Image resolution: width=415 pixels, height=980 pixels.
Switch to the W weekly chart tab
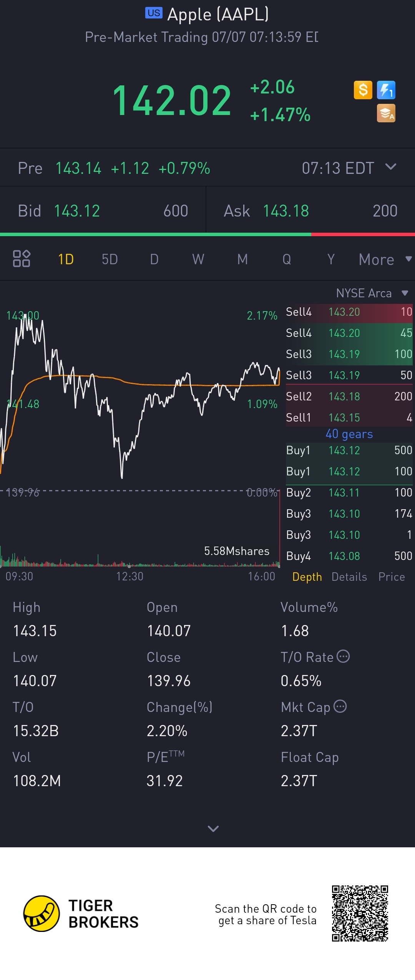pos(198,259)
